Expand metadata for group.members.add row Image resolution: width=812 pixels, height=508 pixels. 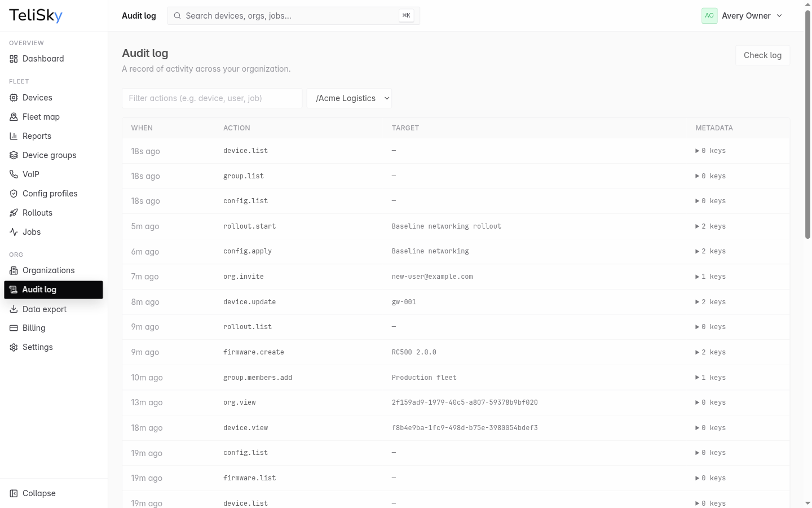[x=710, y=378]
